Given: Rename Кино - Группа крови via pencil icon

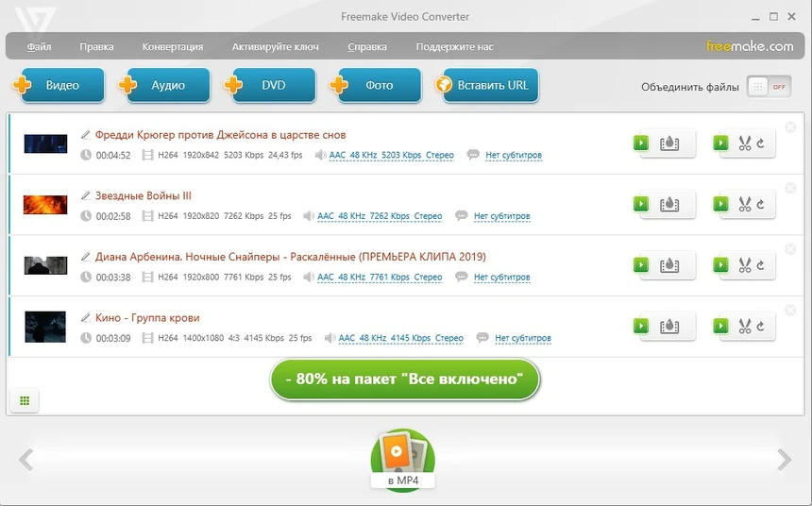Looking at the screenshot, I should tap(85, 318).
